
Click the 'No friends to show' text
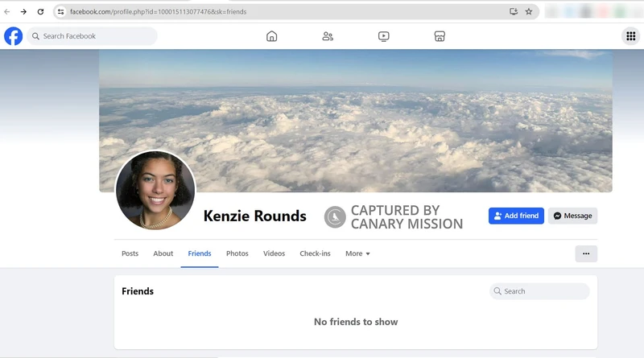click(356, 322)
